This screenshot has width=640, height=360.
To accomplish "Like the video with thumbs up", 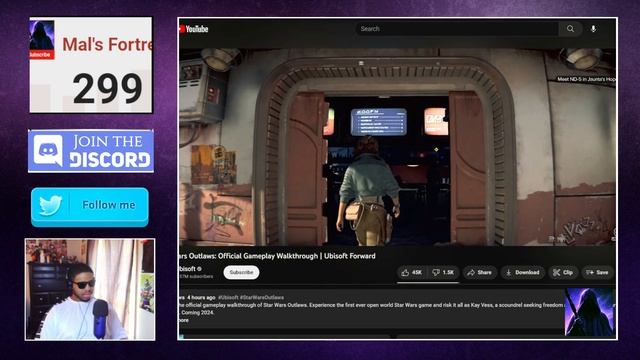I will (412, 273).
